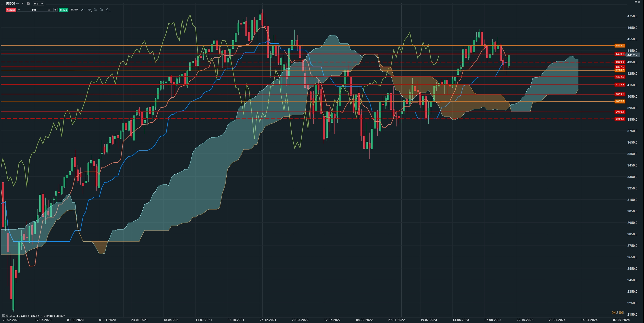This screenshot has height=323, width=644.
Task: Decrease volume with the minus button
Action: [19, 10]
